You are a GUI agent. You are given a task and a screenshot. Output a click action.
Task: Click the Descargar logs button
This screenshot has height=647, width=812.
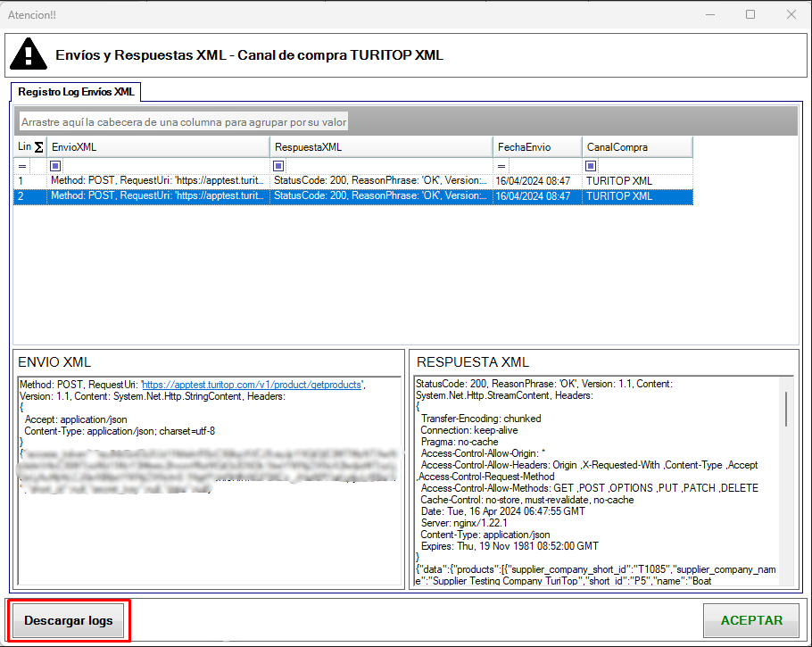[x=69, y=620]
